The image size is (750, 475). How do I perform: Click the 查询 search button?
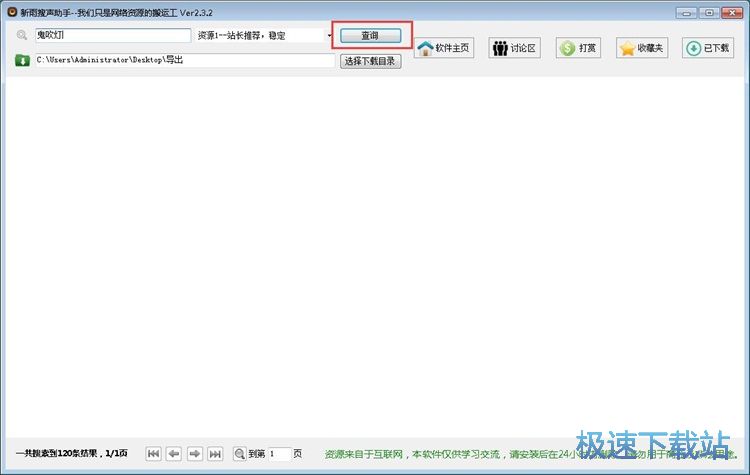click(370, 35)
